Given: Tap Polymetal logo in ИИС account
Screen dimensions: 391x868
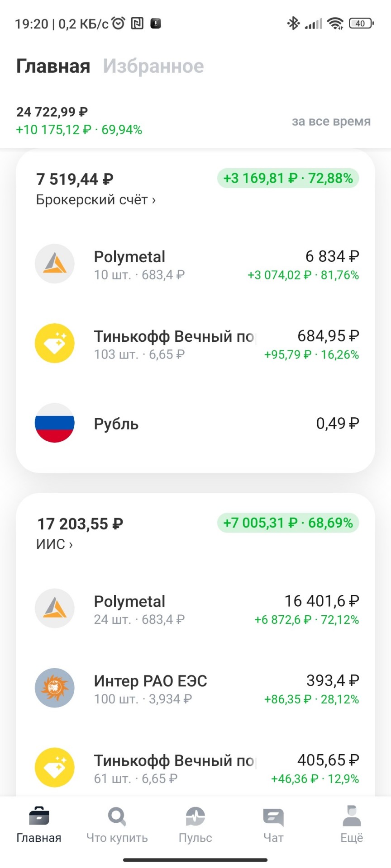Looking at the screenshot, I should coord(55,609).
